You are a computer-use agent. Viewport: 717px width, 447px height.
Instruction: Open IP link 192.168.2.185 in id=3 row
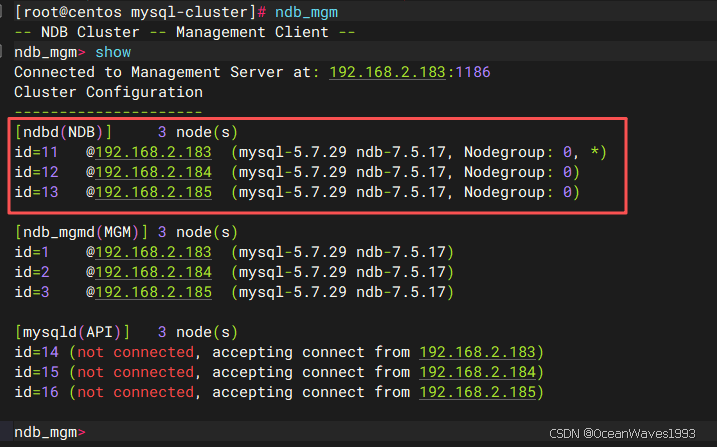point(154,292)
